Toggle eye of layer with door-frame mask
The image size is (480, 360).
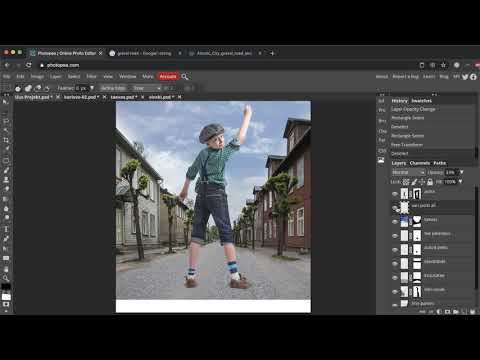(x=395, y=194)
